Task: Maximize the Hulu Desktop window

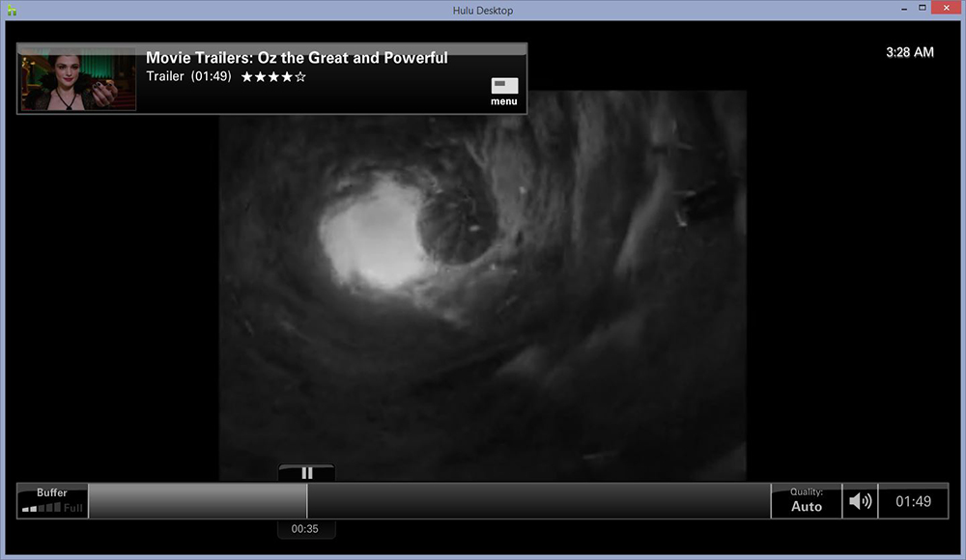Action: [923, 8]
